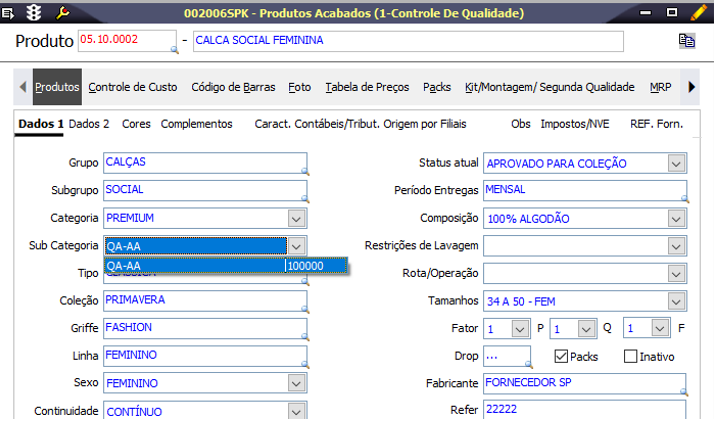Open the P factor dropdown arrow
Image resolution: width=714 pixels, height=432 pixels.
tap(586, 329)
